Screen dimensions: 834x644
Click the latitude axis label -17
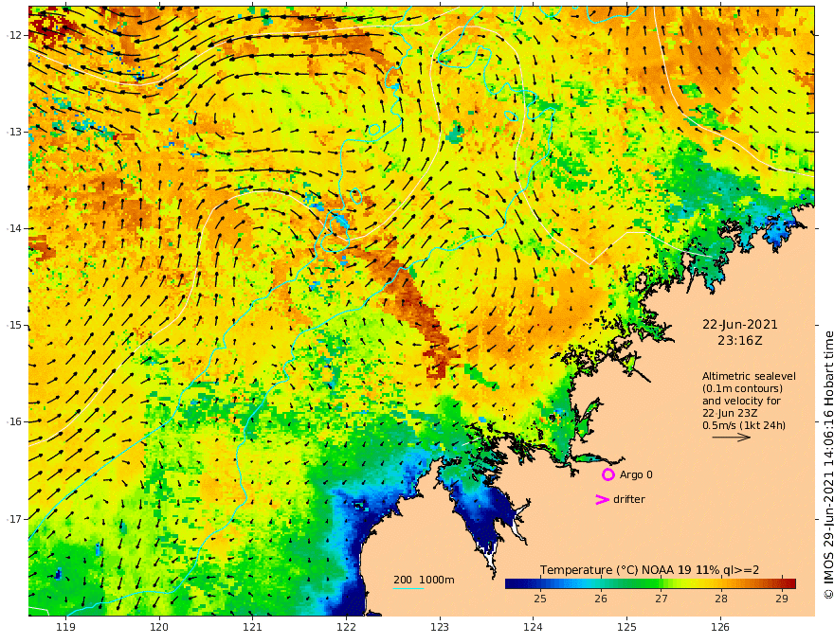(x=14, y=519)
